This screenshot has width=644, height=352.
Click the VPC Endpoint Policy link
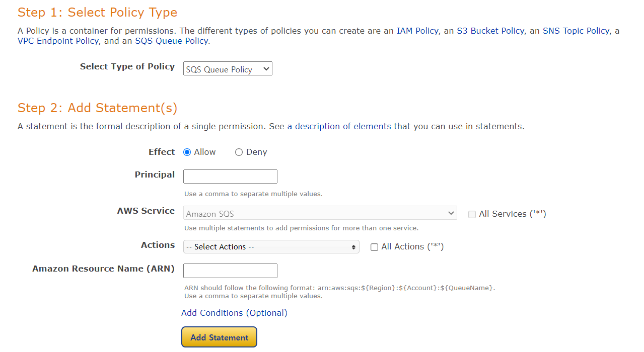click(58, 41)
